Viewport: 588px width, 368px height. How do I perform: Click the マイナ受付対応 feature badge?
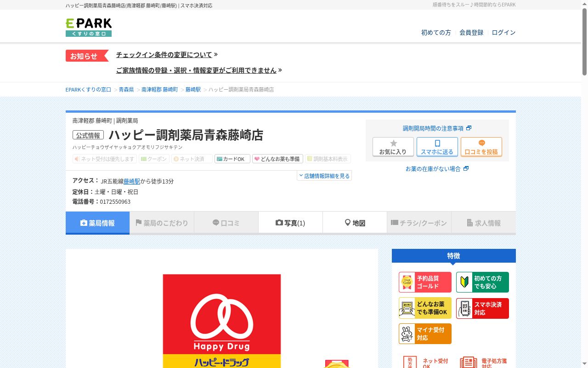pos(425,334)
